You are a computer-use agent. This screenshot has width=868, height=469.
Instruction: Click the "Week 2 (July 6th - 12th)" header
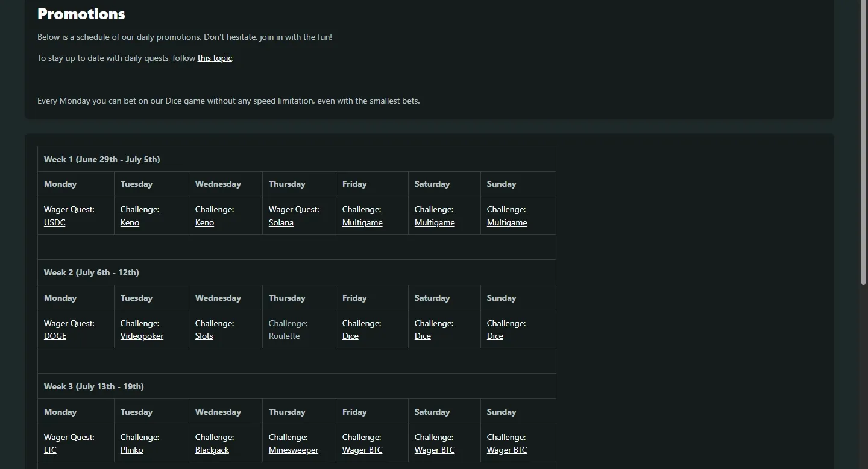tap(92, 272)
